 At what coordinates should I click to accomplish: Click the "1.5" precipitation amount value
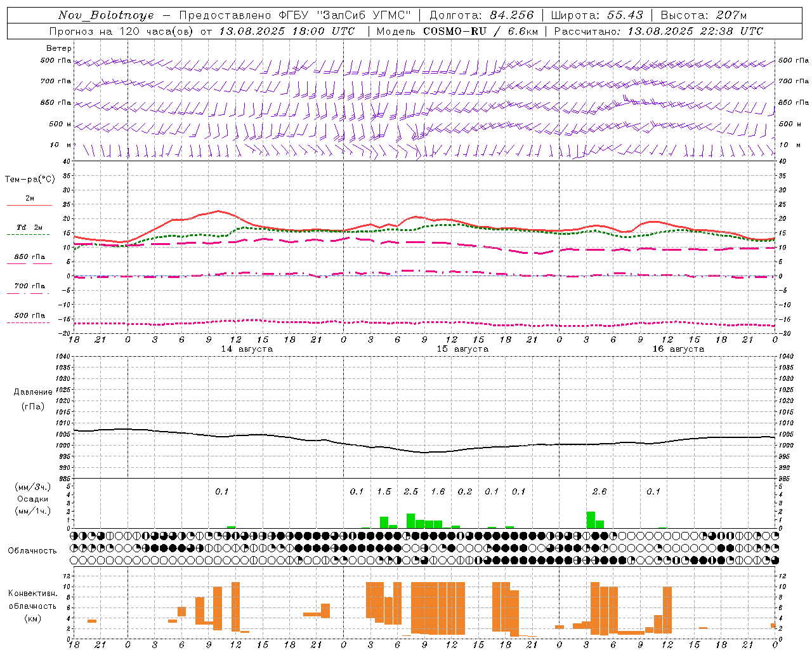384,491
